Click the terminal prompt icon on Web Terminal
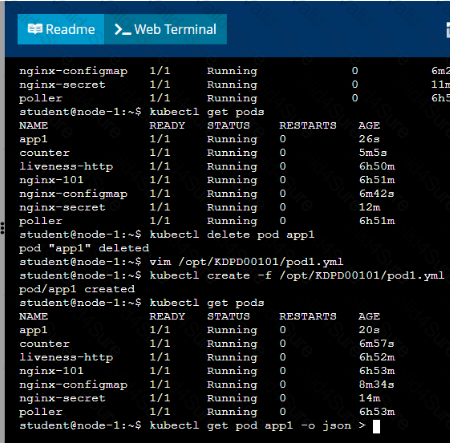This screenshot has height=443, width=450. (x=122, y=29)
